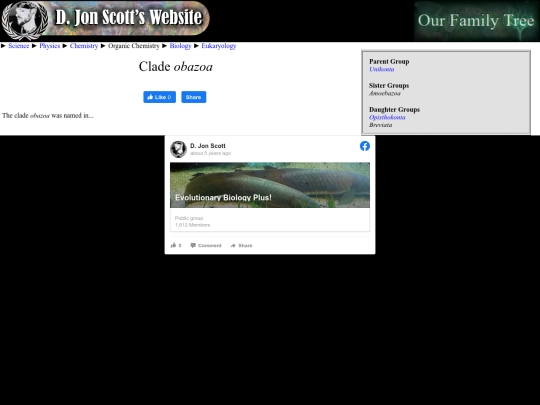Open the Facebook logo icon in post
Viewport: 540px width, 405px height.
tap(365, 146)
